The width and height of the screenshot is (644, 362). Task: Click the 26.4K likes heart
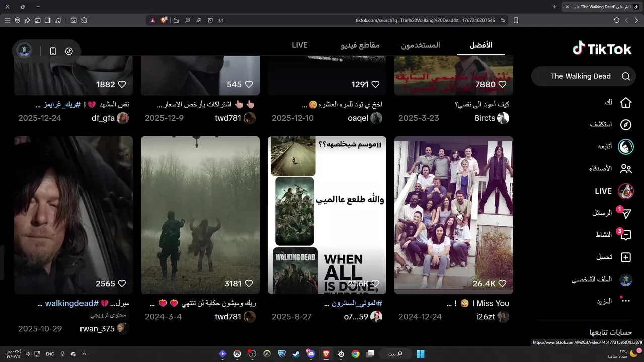point(502,284)
